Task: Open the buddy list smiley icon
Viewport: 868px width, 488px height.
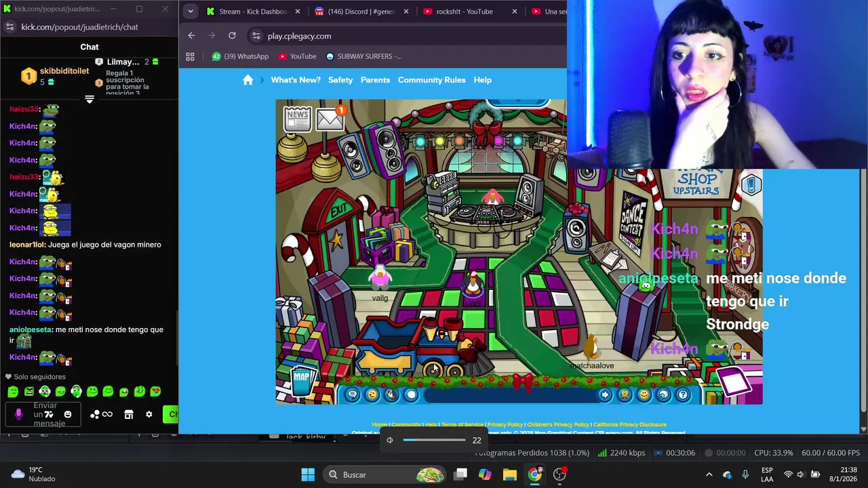Action: [x=644, y=394]
